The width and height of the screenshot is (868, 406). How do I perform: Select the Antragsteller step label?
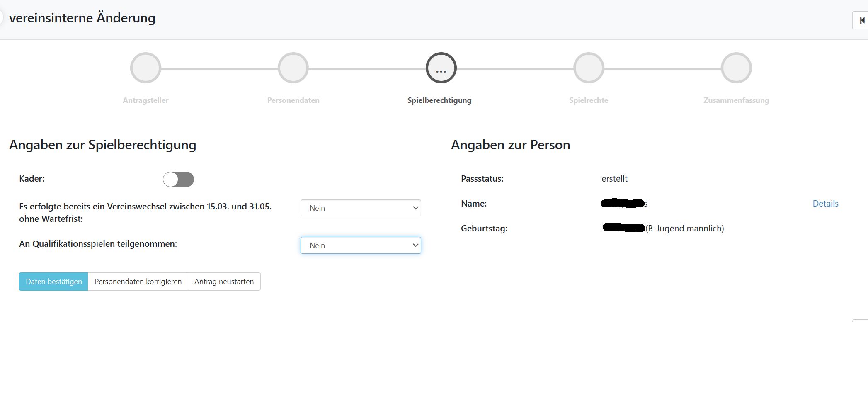tap(145, 100)
